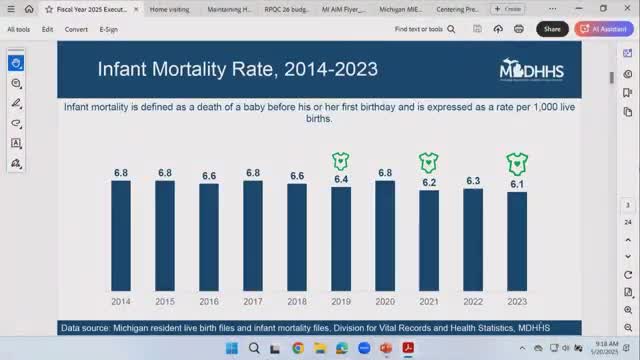Show hidden system tray icons
Viewport: 640px width, 360px height.
[x=522, y=348]
